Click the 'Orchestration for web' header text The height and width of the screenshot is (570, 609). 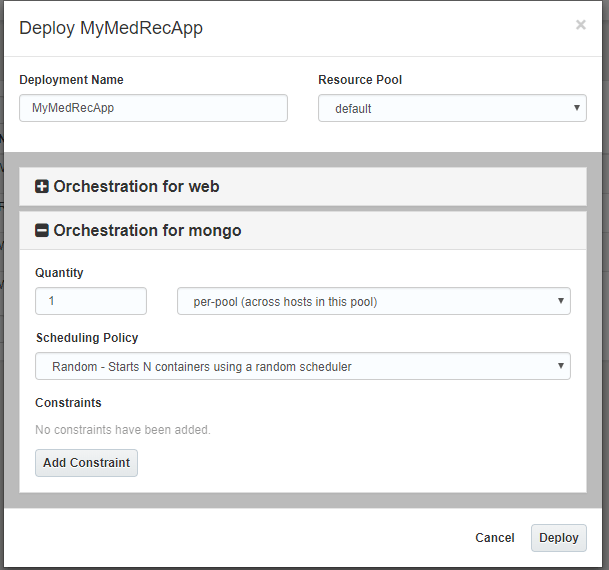(136, 187)
